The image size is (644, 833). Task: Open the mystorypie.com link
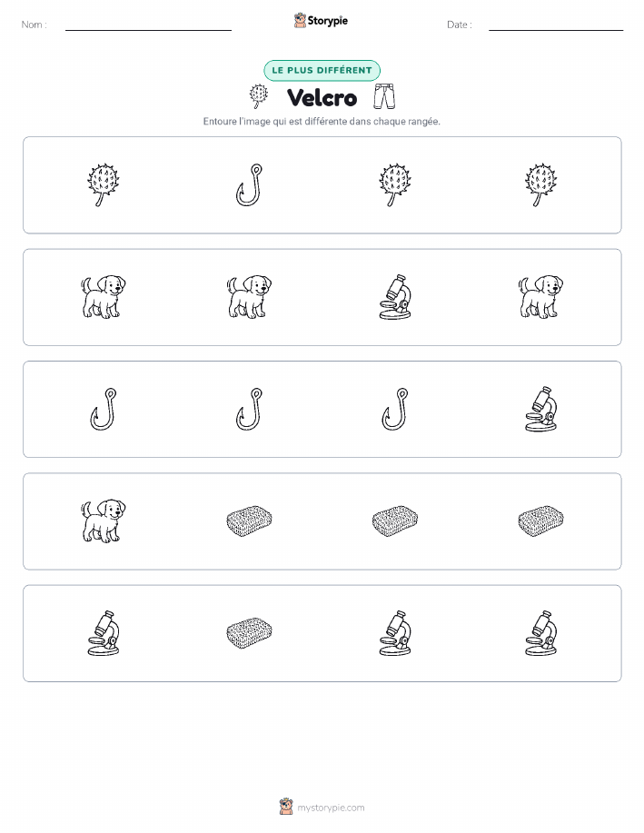[331, 808]
